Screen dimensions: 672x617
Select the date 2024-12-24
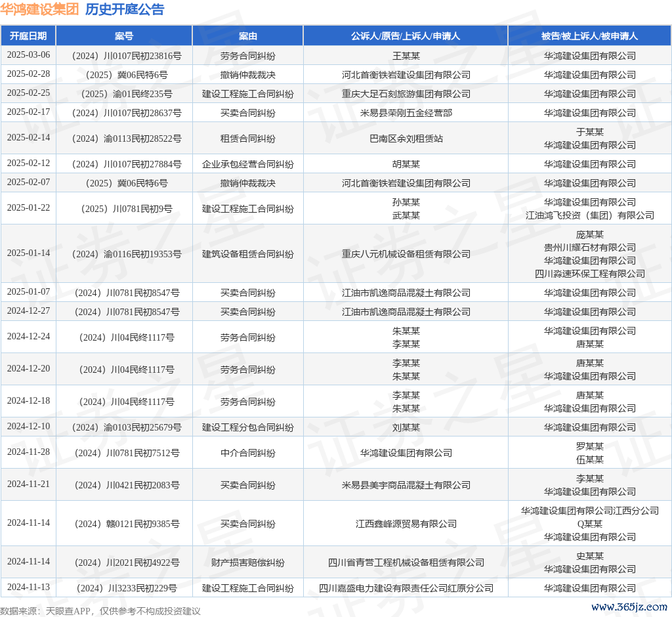click(28, 337)
